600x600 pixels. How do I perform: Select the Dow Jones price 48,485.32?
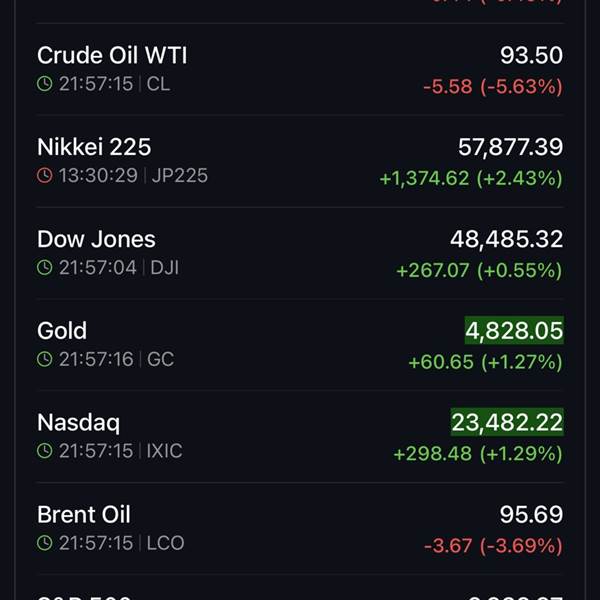pyautogui.click(x=507, y=240)
